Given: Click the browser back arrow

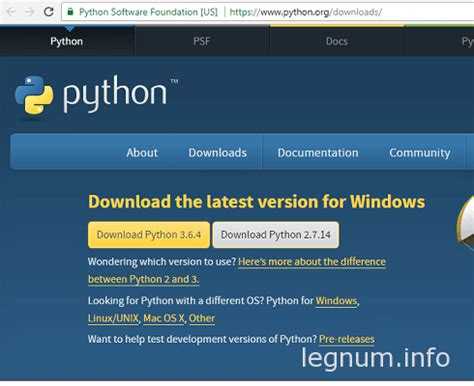Looking at the screenshot, I should point(11,12).
